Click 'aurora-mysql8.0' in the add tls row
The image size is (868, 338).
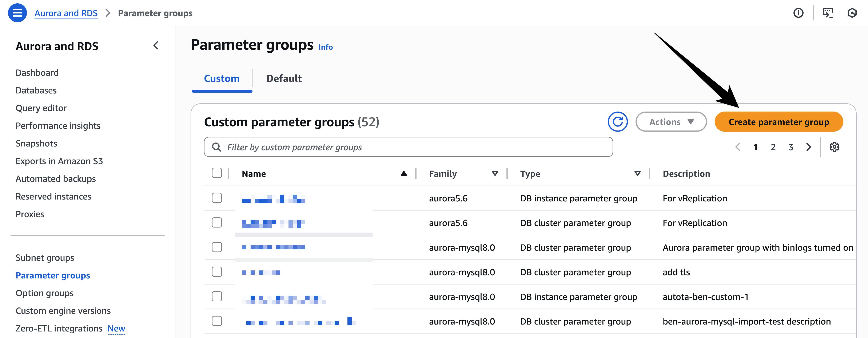[462, 272]
